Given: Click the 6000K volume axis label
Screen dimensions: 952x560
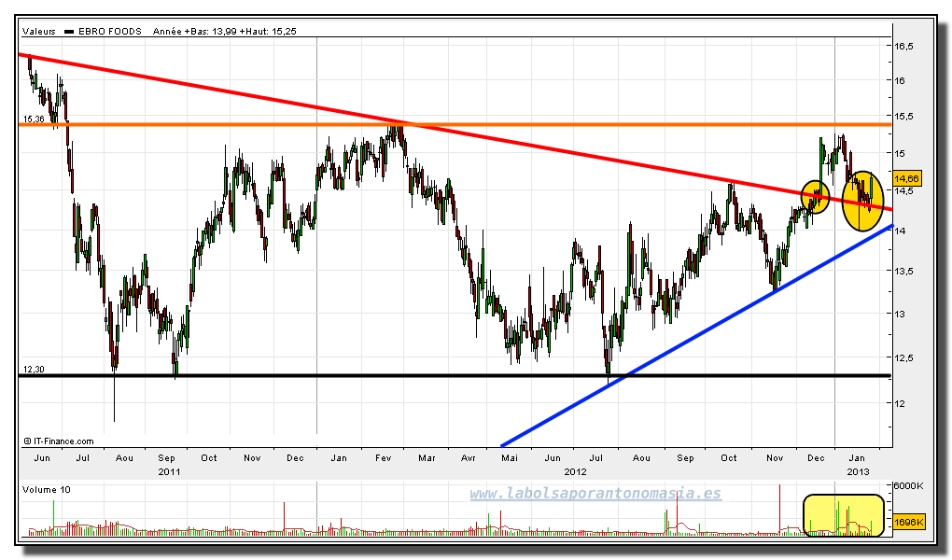Looking at the screenshot, I should tap(909, 486).
